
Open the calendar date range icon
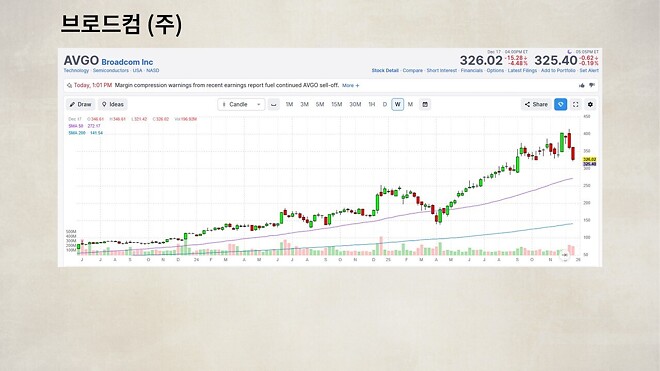[425, 104]
